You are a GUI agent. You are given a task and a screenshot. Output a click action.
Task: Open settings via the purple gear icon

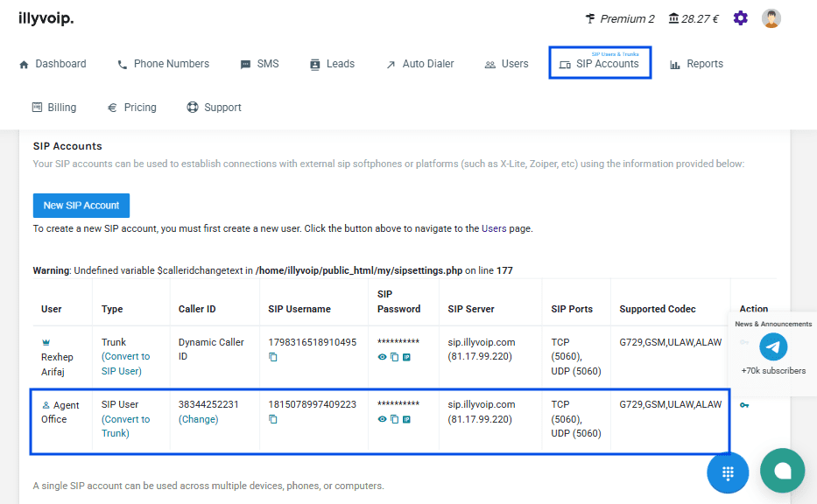pos(741,18)
